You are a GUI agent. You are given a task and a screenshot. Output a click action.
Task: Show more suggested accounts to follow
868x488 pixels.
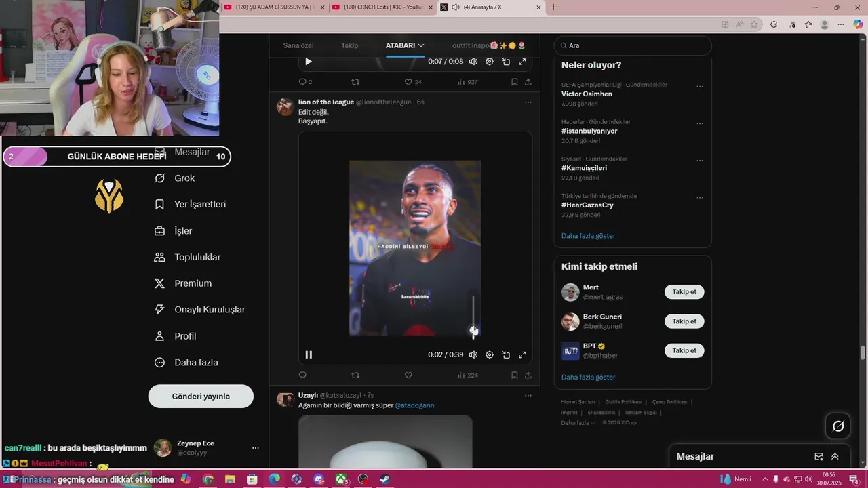(588, 378)
